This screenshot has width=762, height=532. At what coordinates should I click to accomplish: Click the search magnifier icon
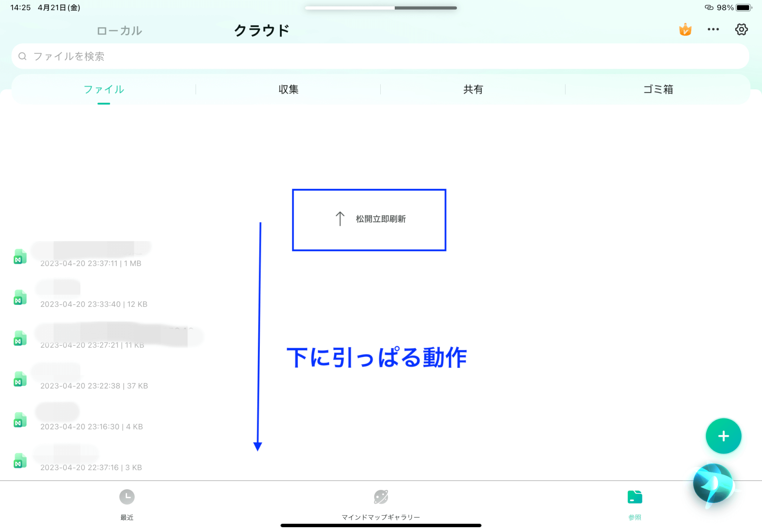tap(23, 56)
